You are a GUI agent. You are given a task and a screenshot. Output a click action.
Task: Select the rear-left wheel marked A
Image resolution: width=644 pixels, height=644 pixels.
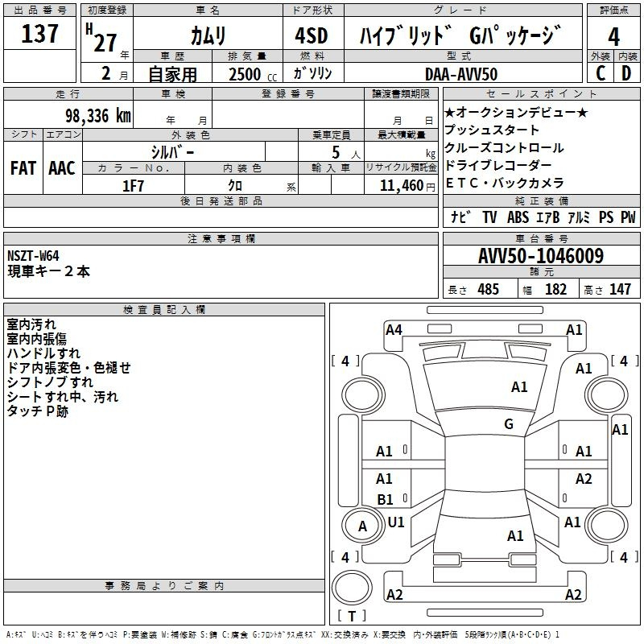point(362,526)
